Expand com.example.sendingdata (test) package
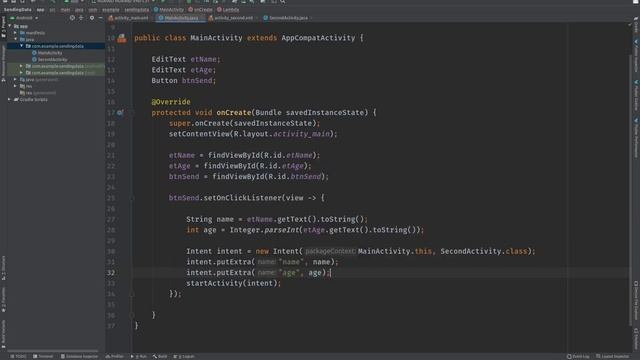 [22, 73]
